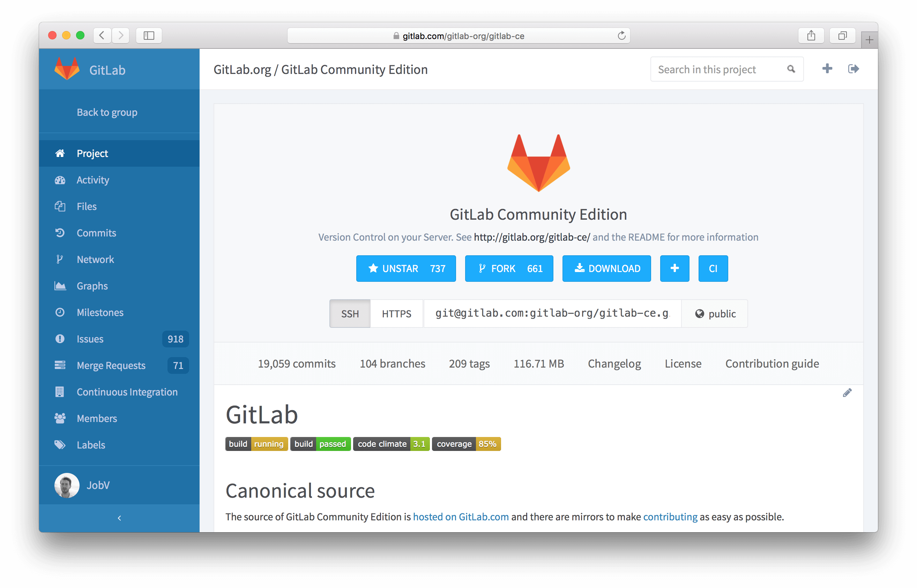
Task: Click the CI button
Action: point(713,269)
